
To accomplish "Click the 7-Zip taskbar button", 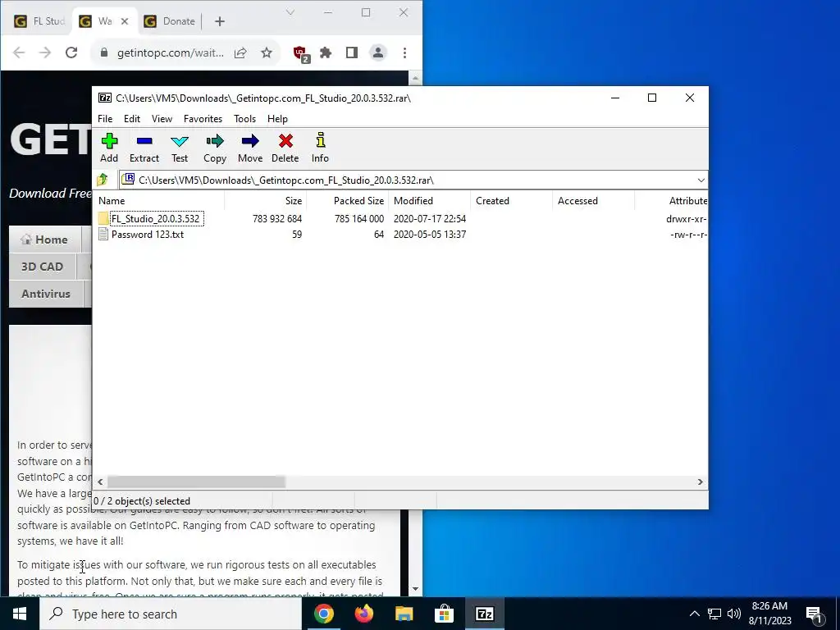I will point(484,614).
